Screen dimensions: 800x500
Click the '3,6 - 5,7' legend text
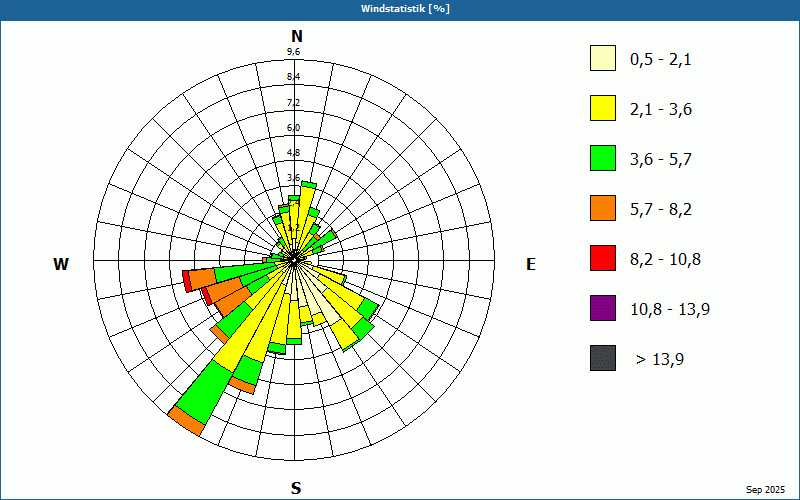661,160
